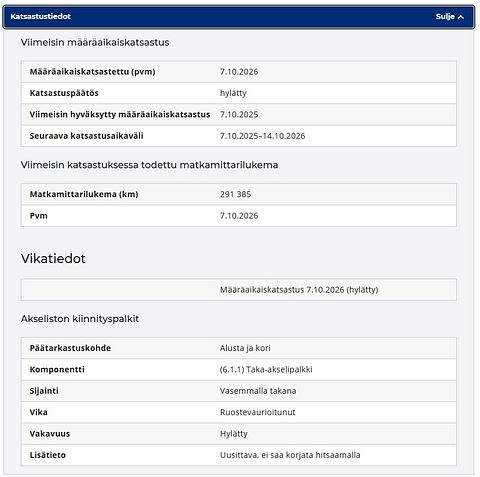Select the Komponentti label

click(57, 369)
